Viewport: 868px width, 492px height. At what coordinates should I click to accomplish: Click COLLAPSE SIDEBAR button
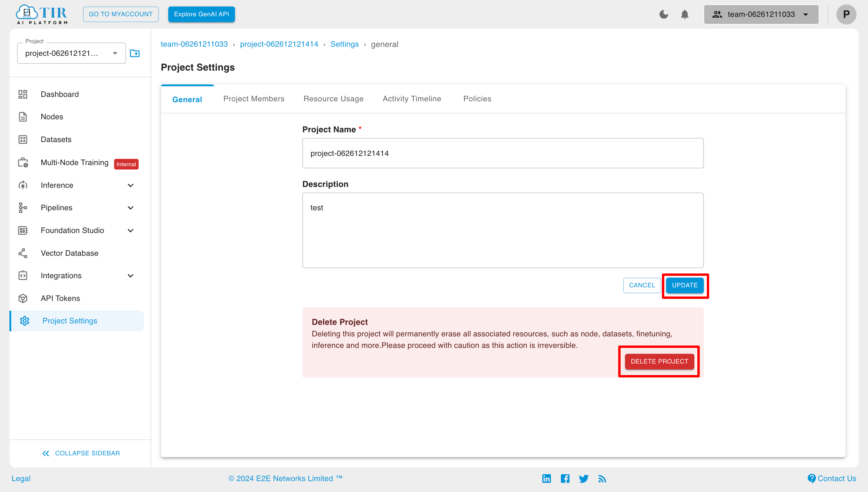click(81, 453)
